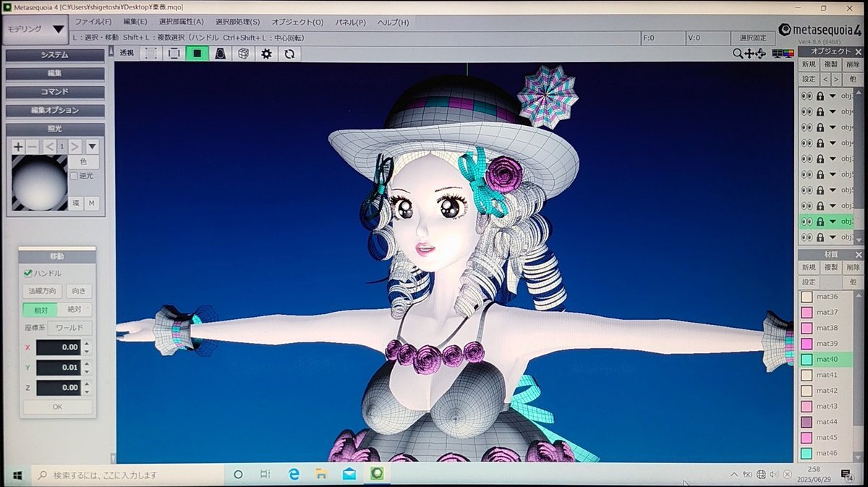868x487 pixels.
Task: Click the volume icon in system tray
Action: (774, 475)
